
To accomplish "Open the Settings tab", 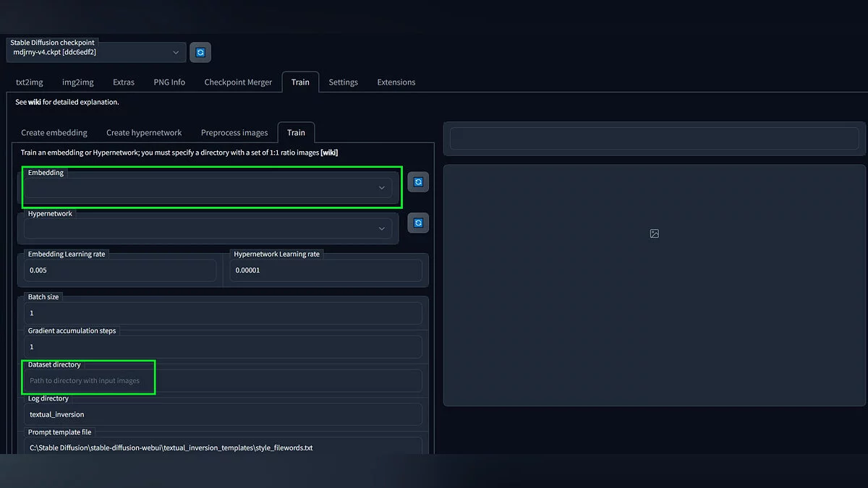I will 343,82.
